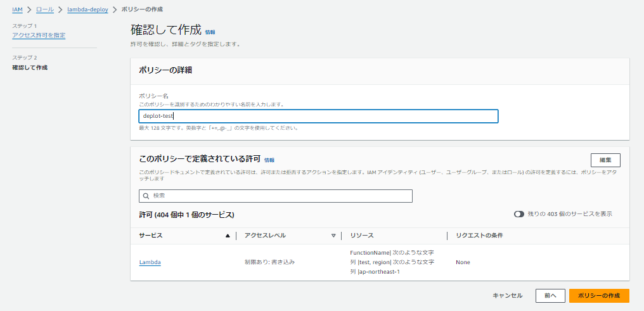
Task: Click the リクエストの条件 column header
Action: pyautogui.click(x=479, y=236)
